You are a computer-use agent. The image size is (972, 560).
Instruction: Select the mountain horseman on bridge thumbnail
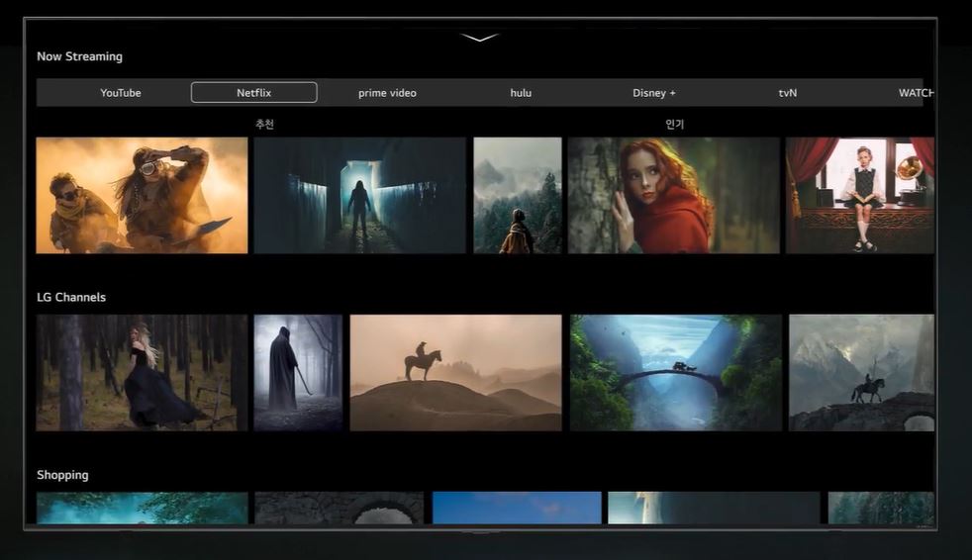pos(861,373)
